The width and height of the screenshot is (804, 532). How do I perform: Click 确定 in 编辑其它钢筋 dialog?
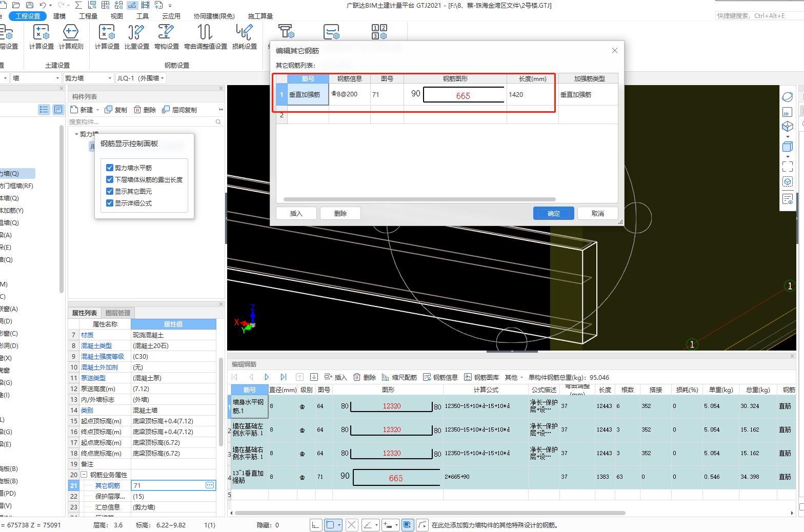(554, 213)
